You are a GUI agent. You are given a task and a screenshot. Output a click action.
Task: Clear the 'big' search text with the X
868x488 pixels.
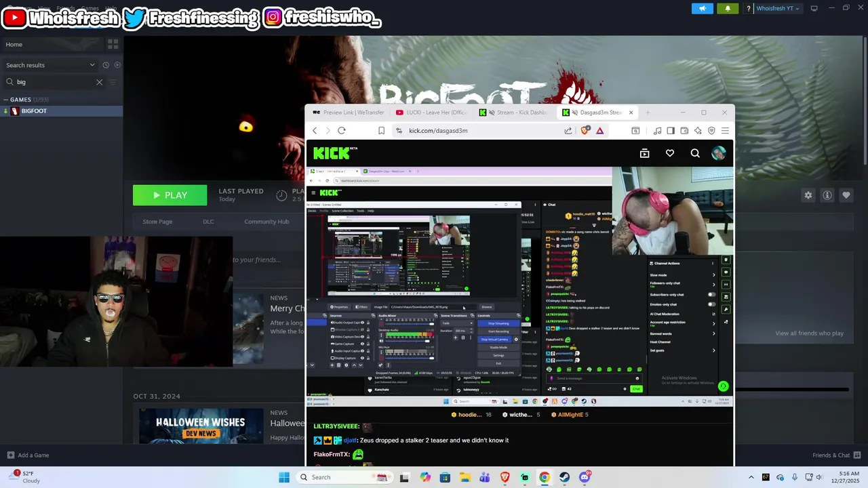(x=99, y=82)
